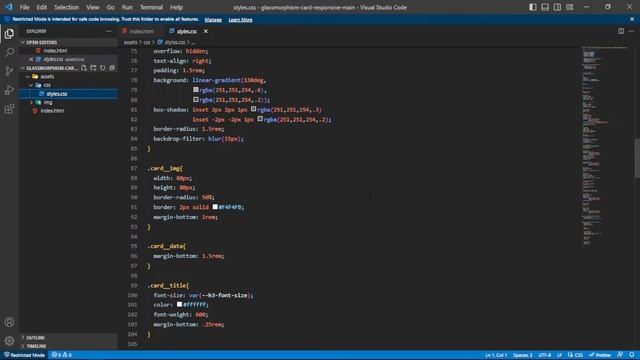Open the Go menu

click(x=111, y=7)
